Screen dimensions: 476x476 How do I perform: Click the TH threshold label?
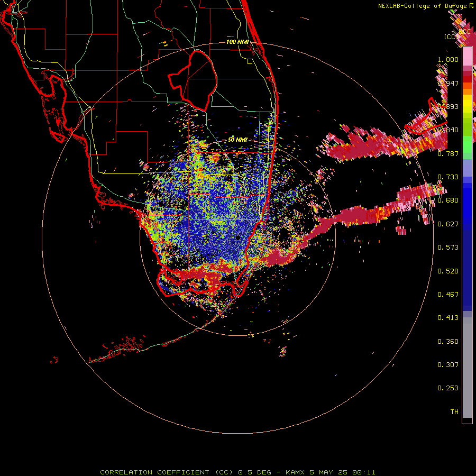[x=454, y=412]
